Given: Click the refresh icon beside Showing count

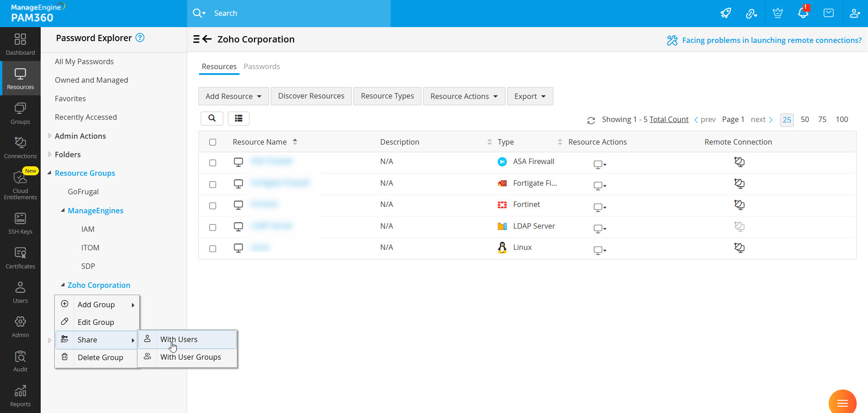Looking at the screenshot, I should (x=591, y=120).
